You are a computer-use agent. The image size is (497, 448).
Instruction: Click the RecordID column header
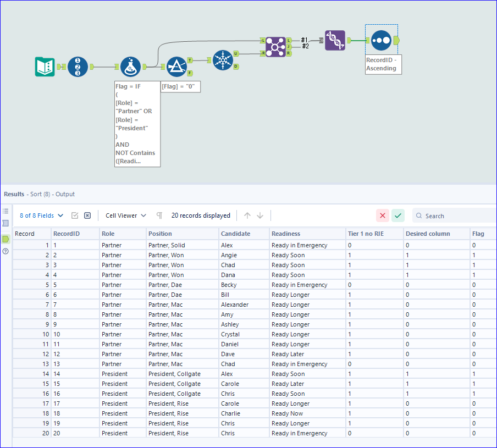click(x=75, y=234)
